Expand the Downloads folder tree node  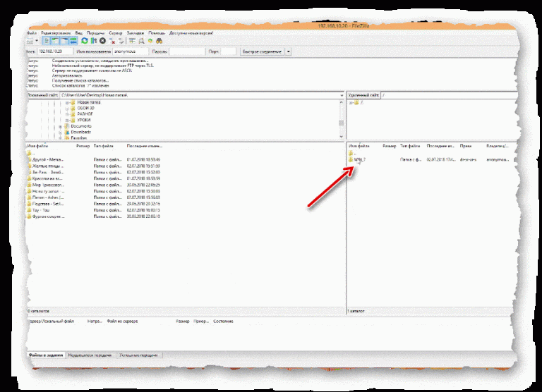[61, 132]
